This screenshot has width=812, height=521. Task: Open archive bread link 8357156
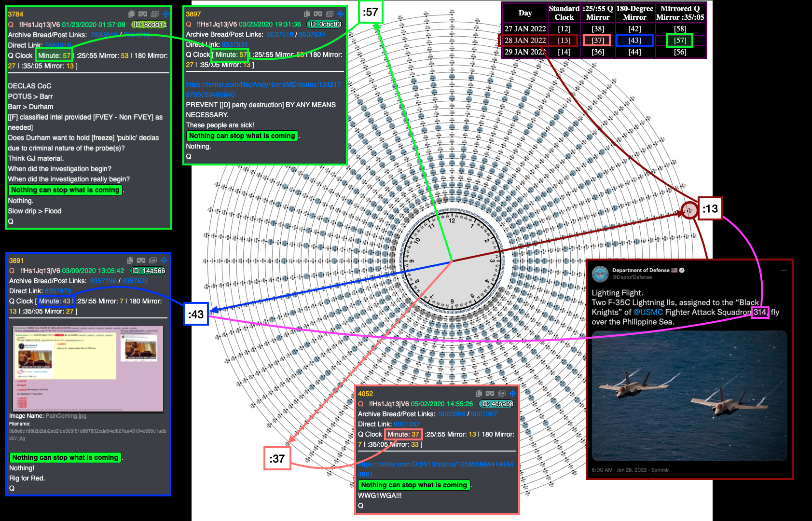point(103,281)
